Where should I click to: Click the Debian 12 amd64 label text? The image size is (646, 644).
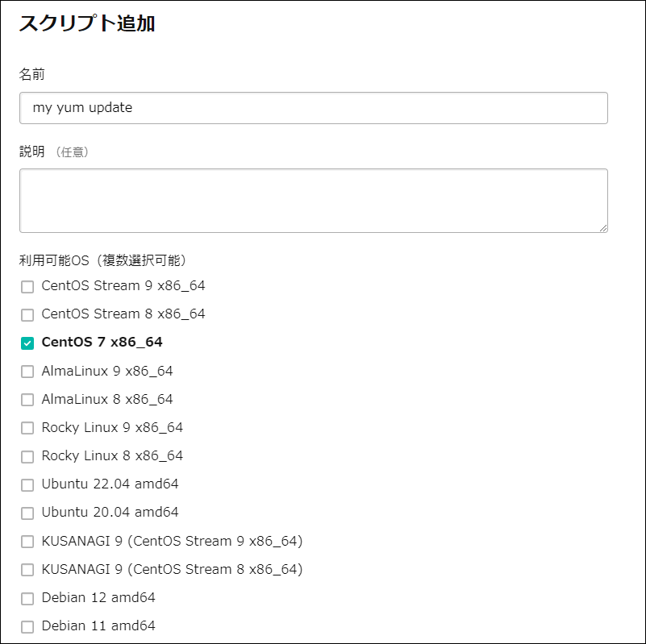pyautogui.click(x=98, y=597)
